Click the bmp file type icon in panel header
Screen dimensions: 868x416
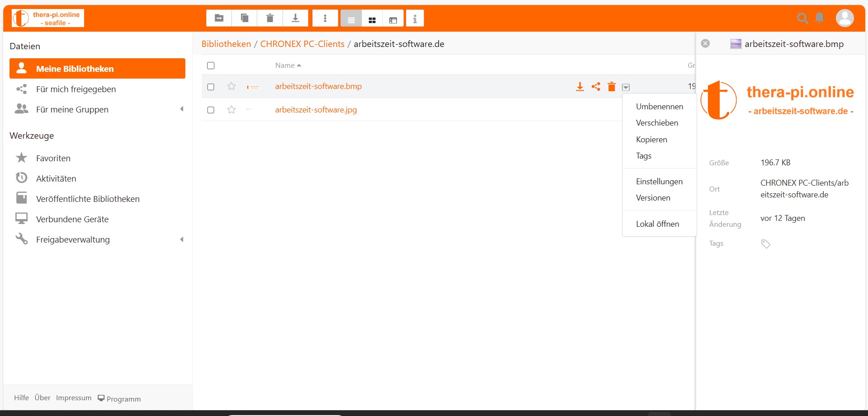coord(736,44)
